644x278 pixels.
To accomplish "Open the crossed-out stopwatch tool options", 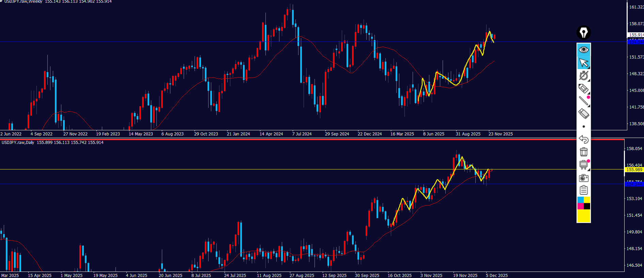I will tap(583, 76).
